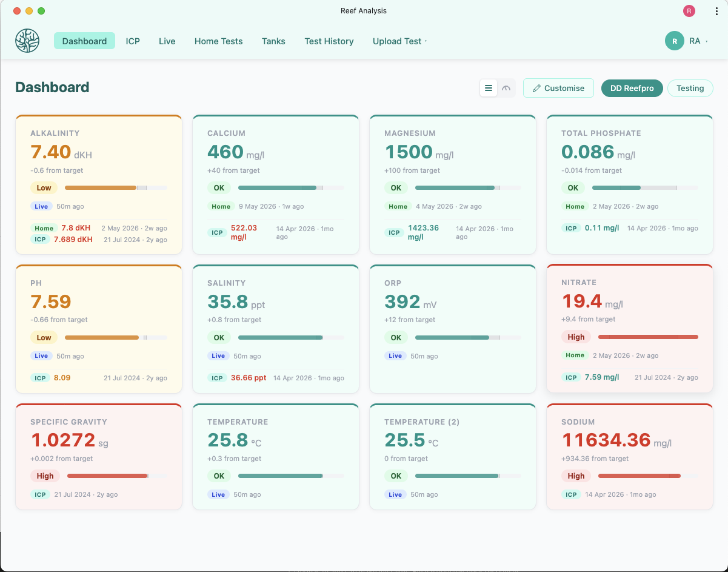The height and width of the screenshot is (572, 728).
Task: Click the High badge on Nitrate card
Action: [576, 337]
